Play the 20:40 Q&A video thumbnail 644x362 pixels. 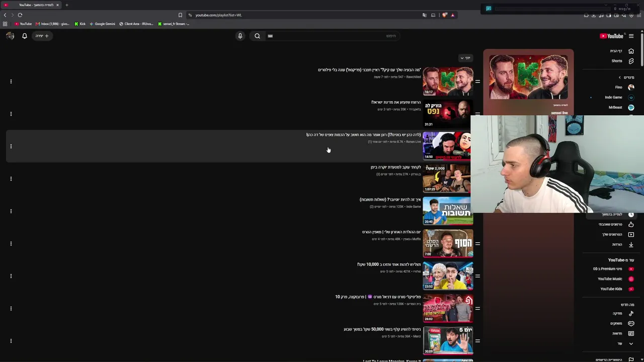(448, 211)
